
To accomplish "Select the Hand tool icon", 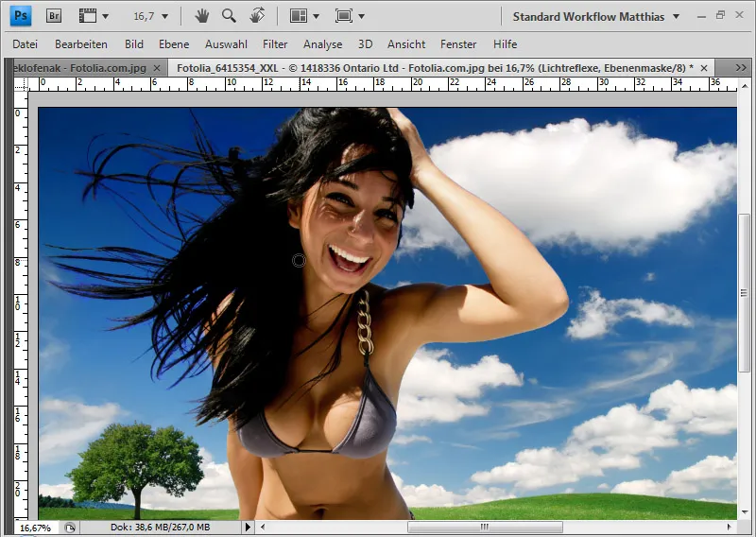I will 202,16.
